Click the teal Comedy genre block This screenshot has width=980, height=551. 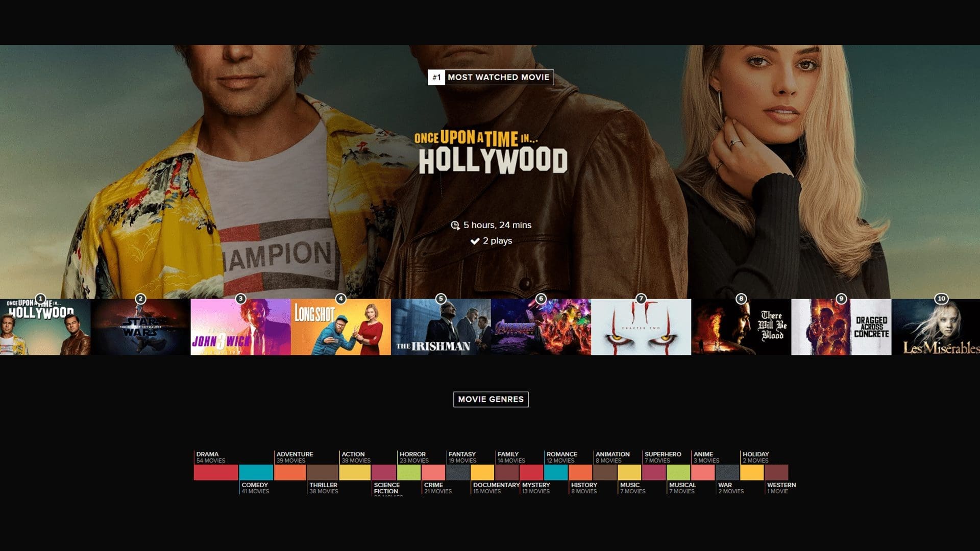tap(256, 472)
